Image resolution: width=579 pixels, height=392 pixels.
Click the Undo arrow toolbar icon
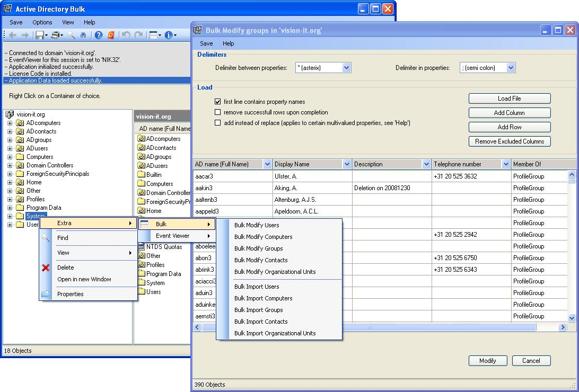(x=126, y=35)
